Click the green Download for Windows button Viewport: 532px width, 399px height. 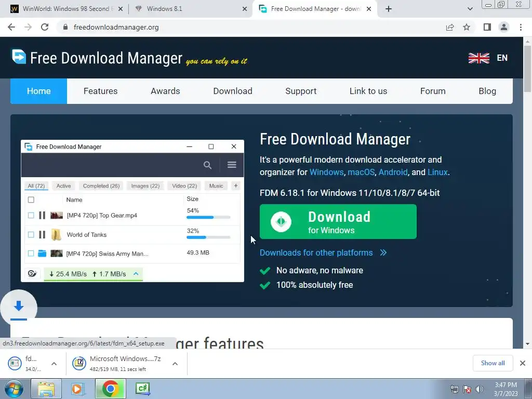338,221
